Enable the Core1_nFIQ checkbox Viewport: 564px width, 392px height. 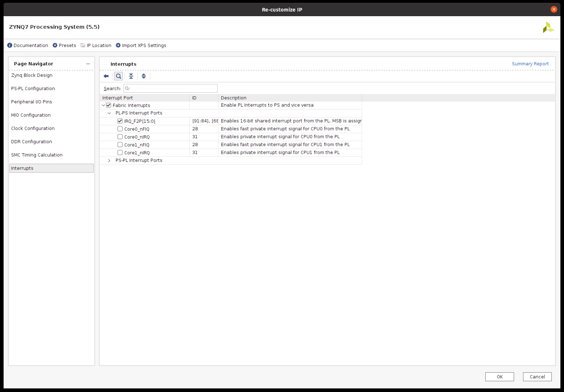[x=120, y=145]
